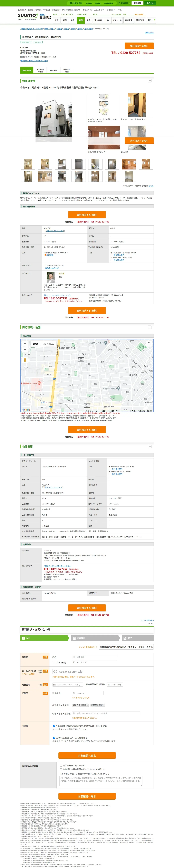Open 都道府県を選択 dropdown

80,705
